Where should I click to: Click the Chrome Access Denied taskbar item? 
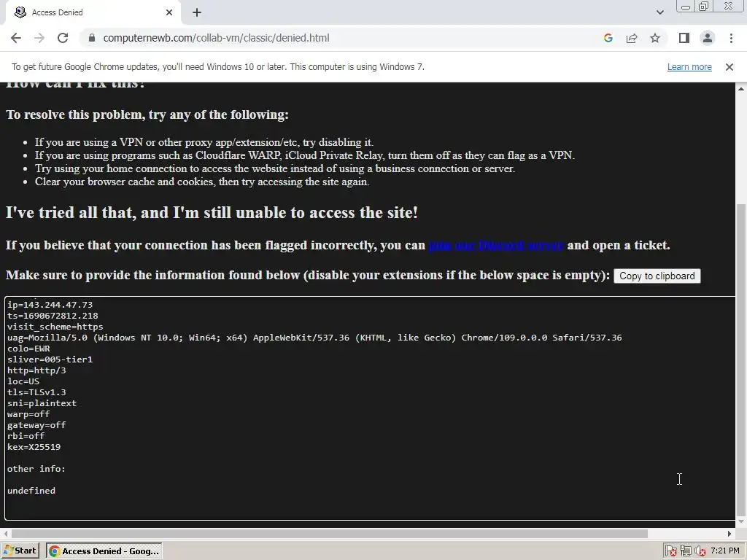coord(104,551)
